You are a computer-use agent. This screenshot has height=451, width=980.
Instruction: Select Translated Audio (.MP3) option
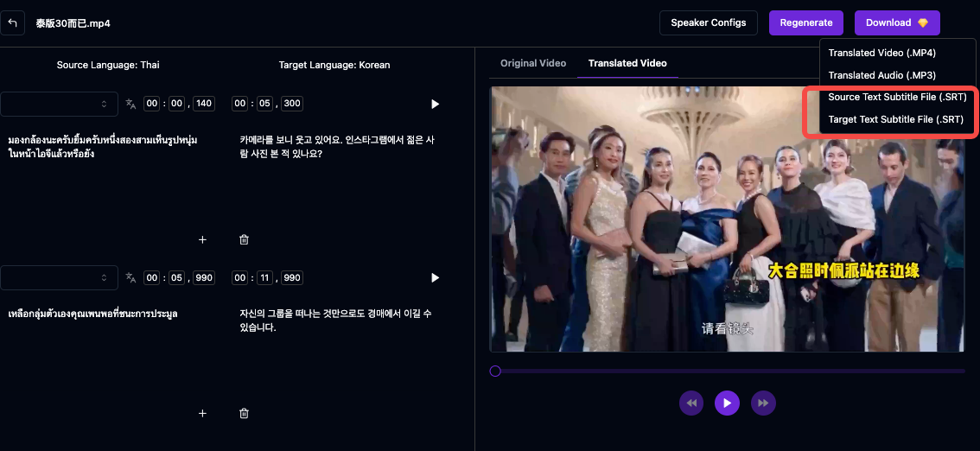click(881, 75)
